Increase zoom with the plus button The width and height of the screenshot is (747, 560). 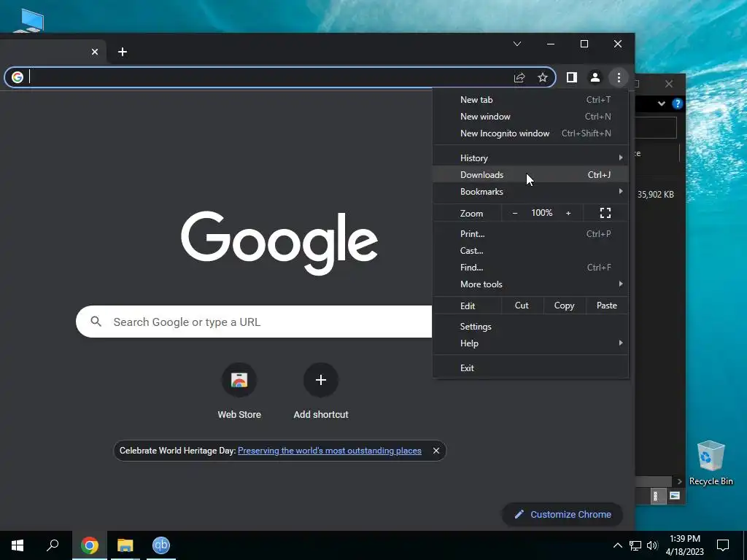tap(568, 213)
